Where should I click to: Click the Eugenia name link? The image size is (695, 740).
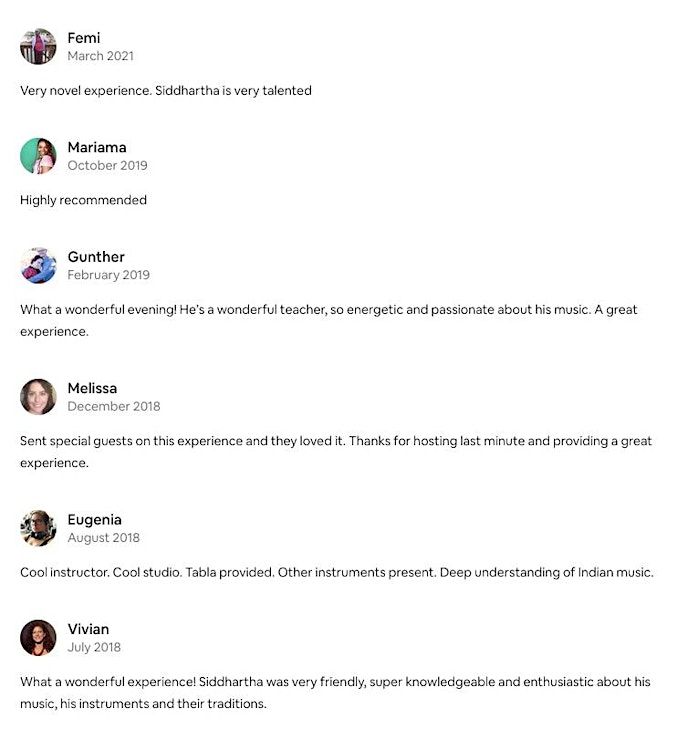coord(94,519)
